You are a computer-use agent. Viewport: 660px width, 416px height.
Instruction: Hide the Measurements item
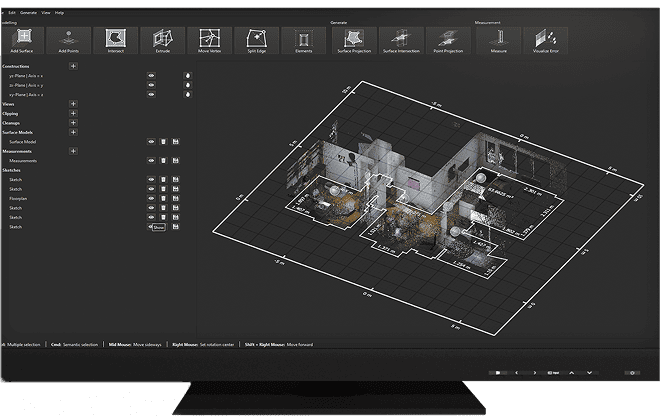pos(151,160)
